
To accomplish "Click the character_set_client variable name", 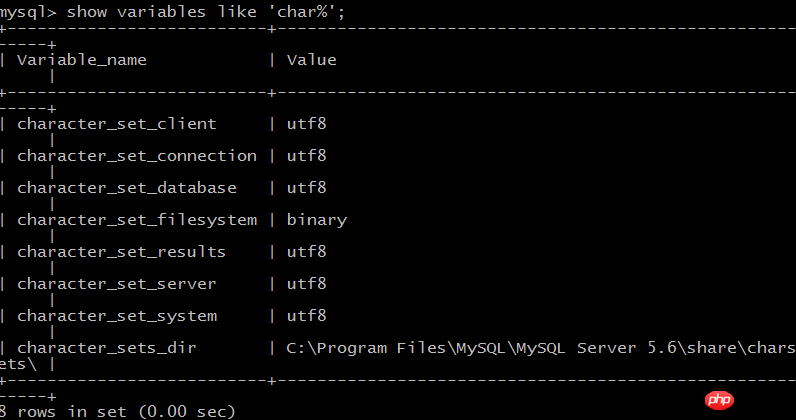I will click(x=116, y=124).
